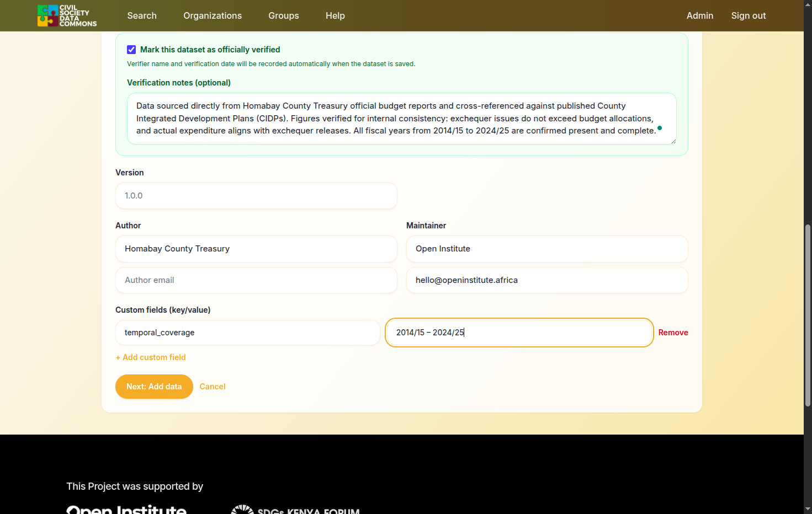Edit the Verification notes text area
Screen dimensions: 812x514
click(402, 119)
